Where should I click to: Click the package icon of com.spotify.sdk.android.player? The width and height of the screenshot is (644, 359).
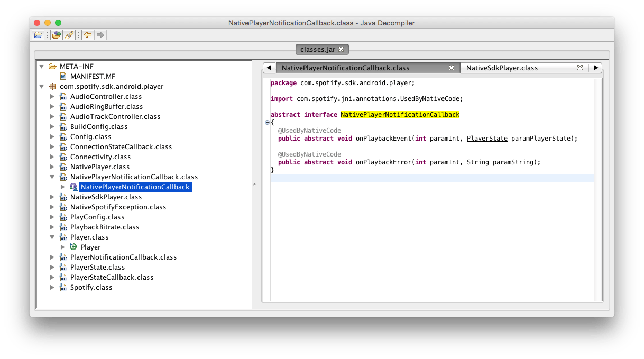pyautogui.click(x=53, y=86)
